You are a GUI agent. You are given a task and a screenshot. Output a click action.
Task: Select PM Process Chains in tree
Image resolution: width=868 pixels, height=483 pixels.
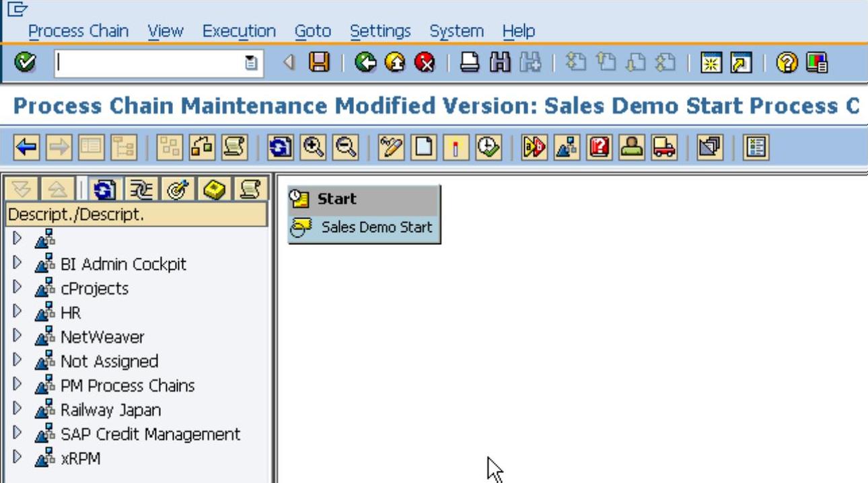pyautogui.click(x=127, y=385)
